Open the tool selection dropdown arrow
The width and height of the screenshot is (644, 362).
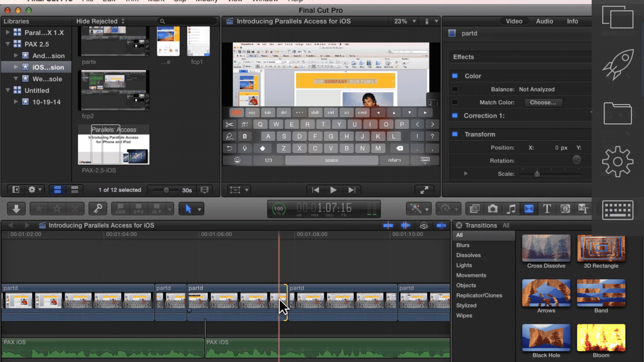pyautogui.click(x=199, y=209)
